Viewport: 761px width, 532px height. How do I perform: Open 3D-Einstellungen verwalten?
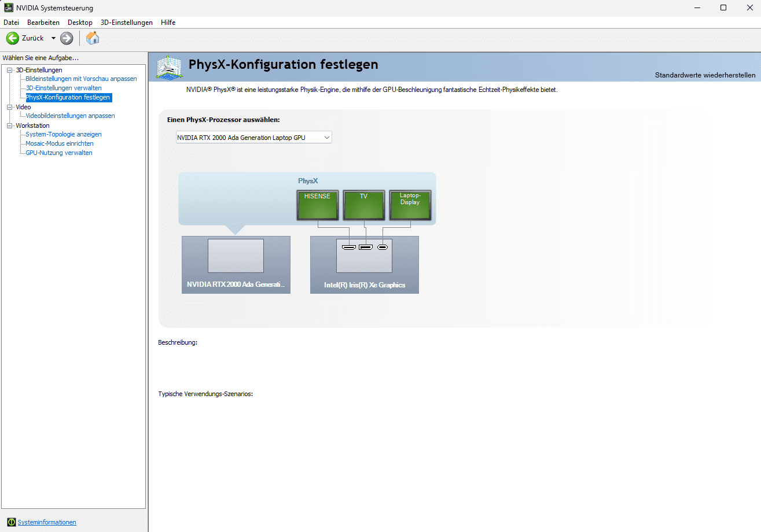64,88
